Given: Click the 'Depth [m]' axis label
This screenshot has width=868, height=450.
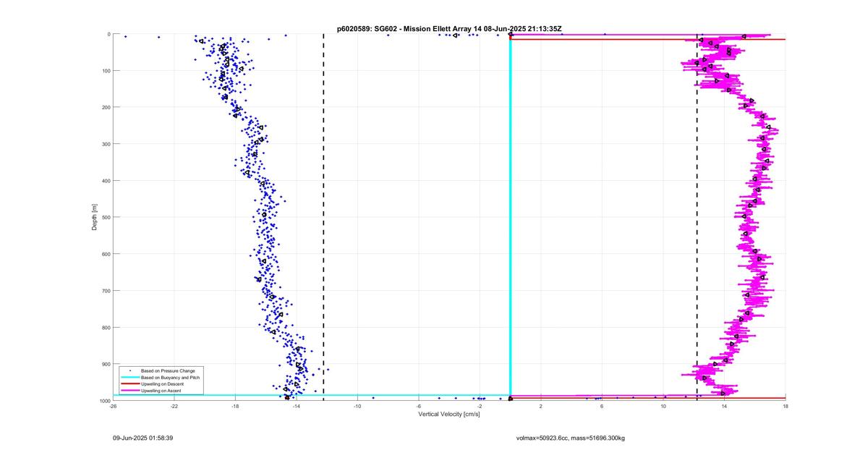Looking at the screenshot, I should [x=95, y=217].
